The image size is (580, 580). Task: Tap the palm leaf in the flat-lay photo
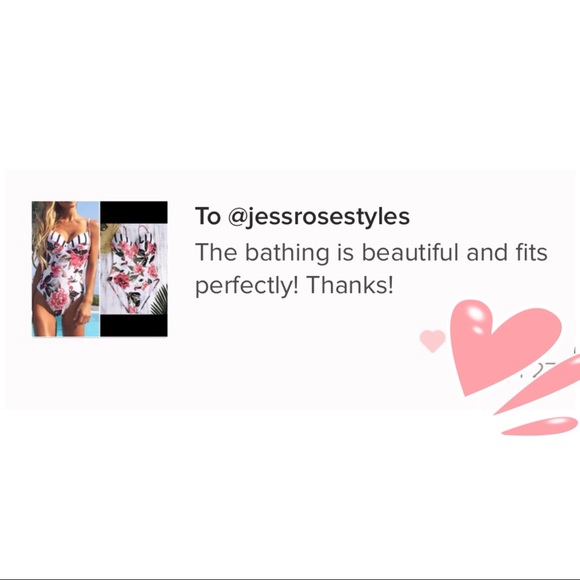pos(160,300)
